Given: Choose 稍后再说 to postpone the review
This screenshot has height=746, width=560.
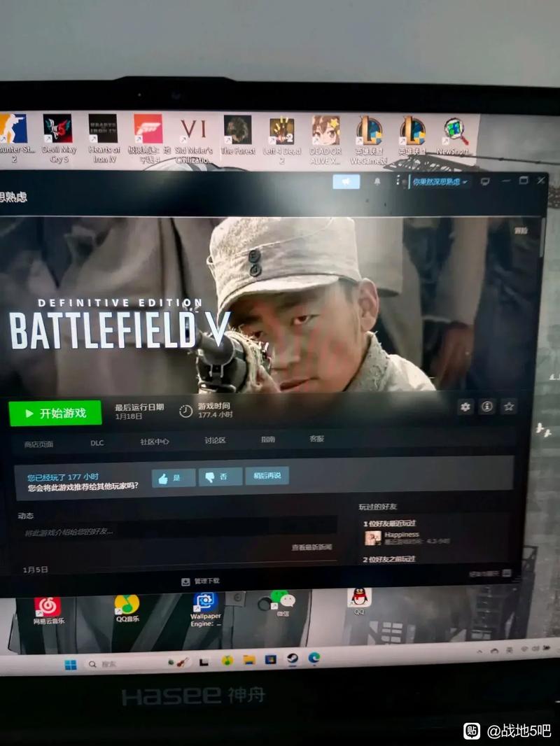Looking at the screenshot, I should [267, 476].
